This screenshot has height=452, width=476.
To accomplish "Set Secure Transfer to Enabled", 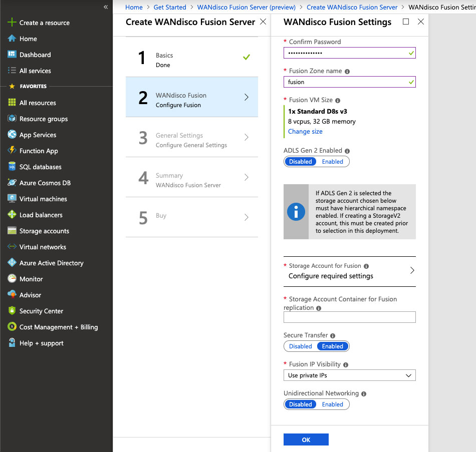I will [332, 346].
